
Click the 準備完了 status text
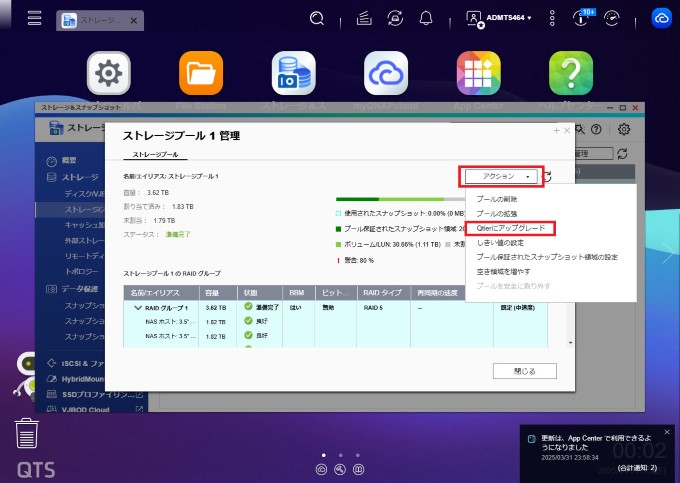point(178,235)
